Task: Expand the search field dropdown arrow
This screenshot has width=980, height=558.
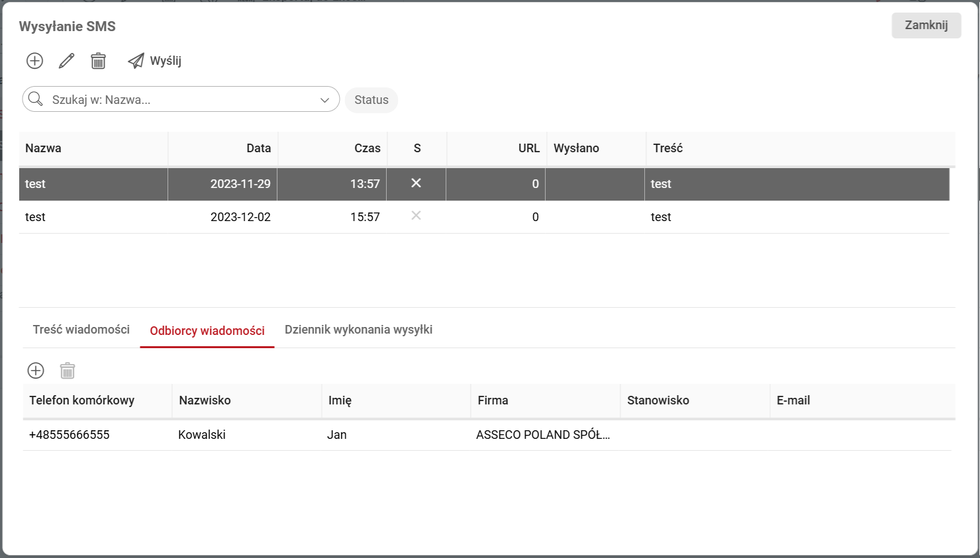Action: coord(324,100)
